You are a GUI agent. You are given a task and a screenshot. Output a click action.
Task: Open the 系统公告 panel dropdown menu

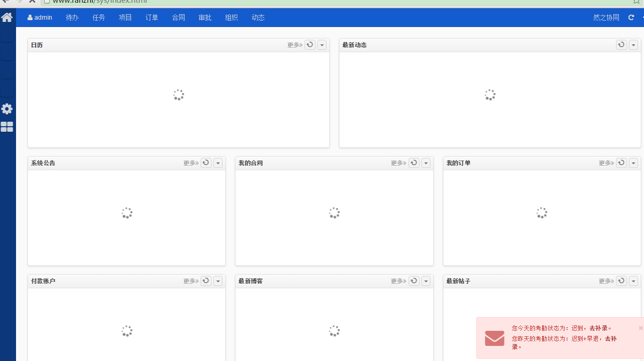pyautogui.click(x=218, y=163)
